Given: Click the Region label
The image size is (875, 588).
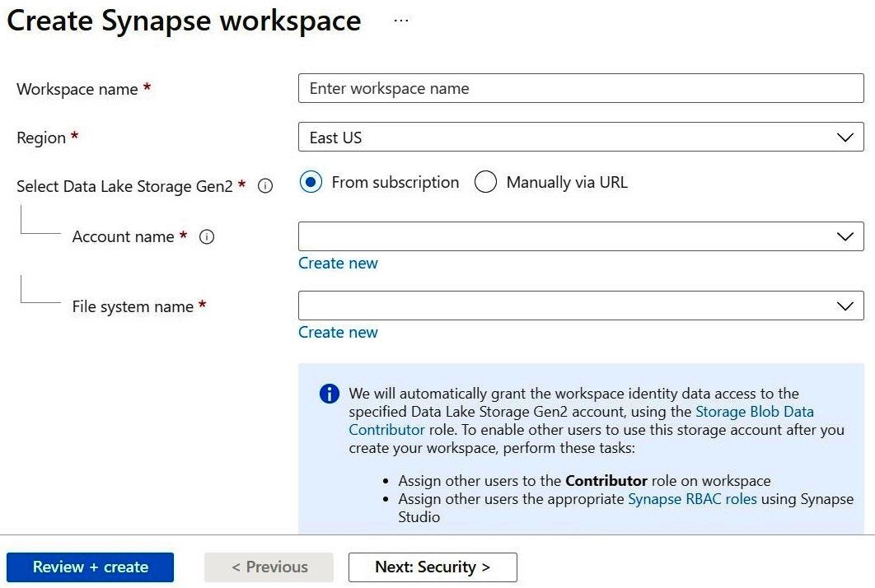Looking at the screenshot, I should point(41,138).
